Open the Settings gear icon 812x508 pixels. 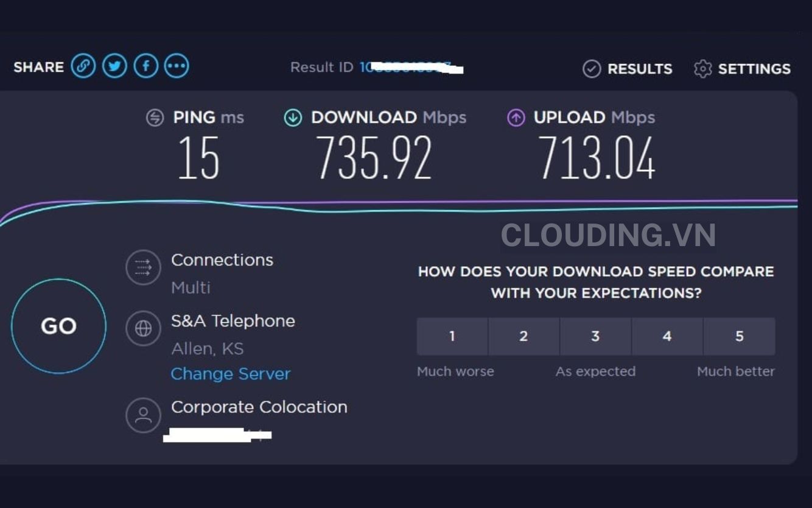pyautogui.click(x=703, y=69)
